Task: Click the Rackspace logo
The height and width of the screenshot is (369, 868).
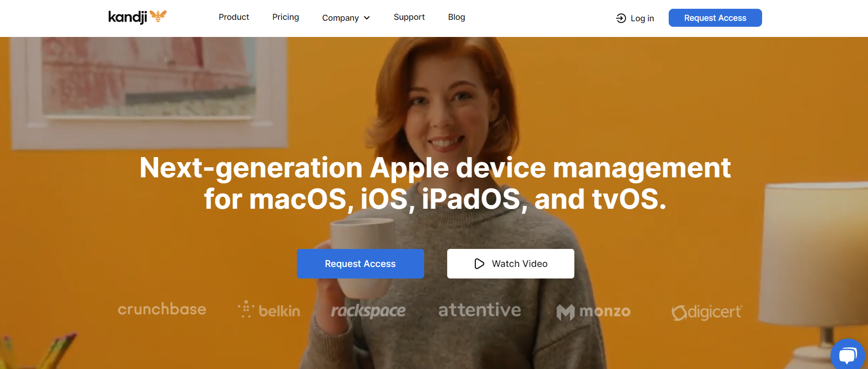Action: 368,310
